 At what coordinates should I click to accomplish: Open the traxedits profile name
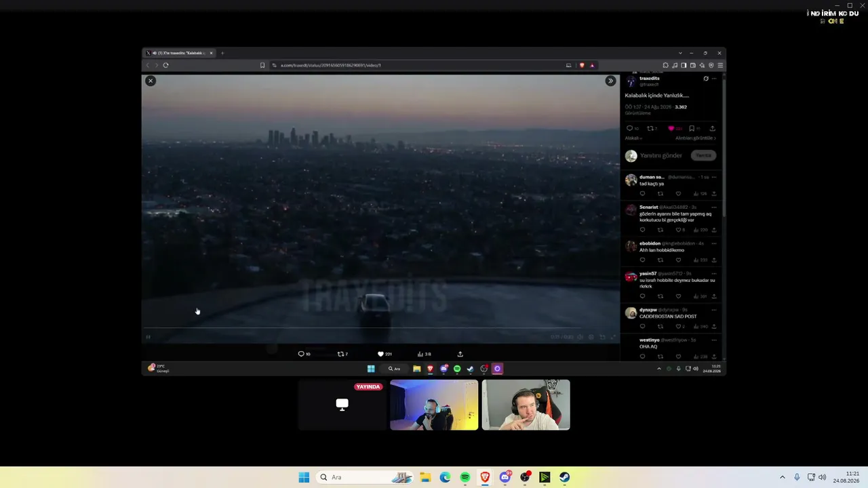650,79
